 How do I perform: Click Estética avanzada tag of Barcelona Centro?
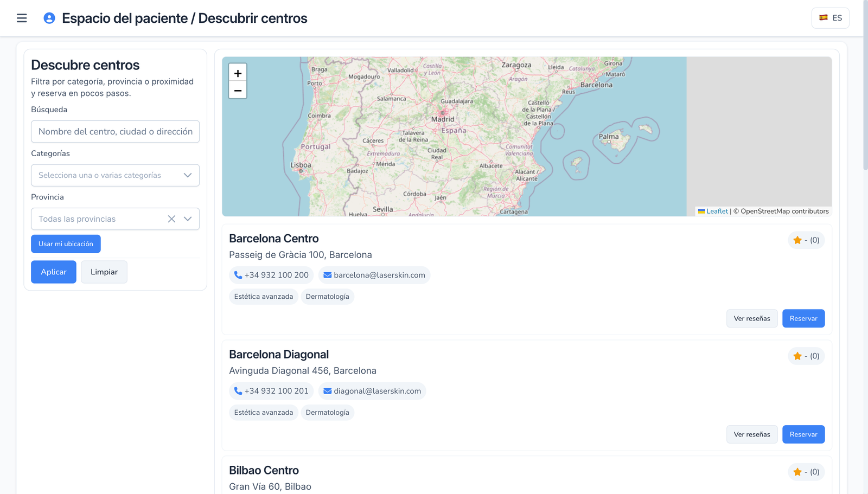click(x=264, y=297)
